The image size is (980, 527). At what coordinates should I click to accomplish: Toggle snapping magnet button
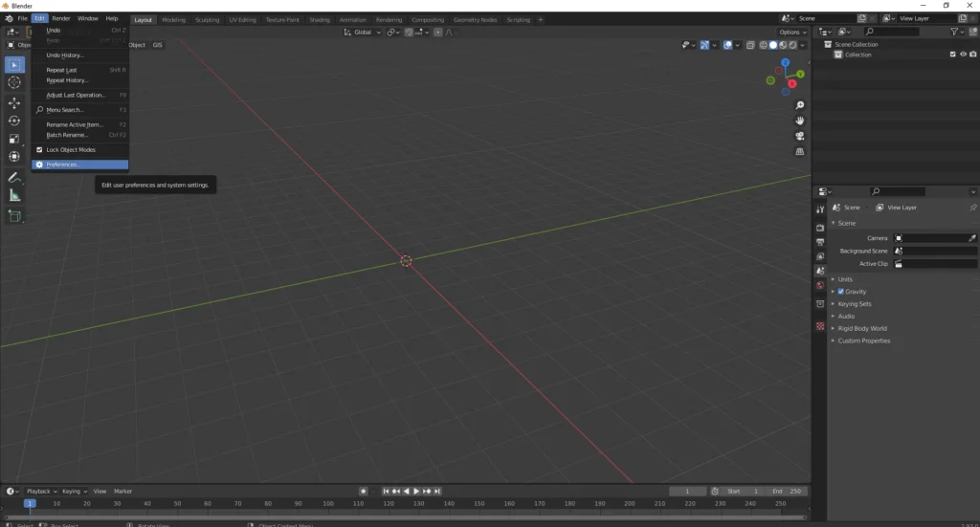click(x=409, y=33)
